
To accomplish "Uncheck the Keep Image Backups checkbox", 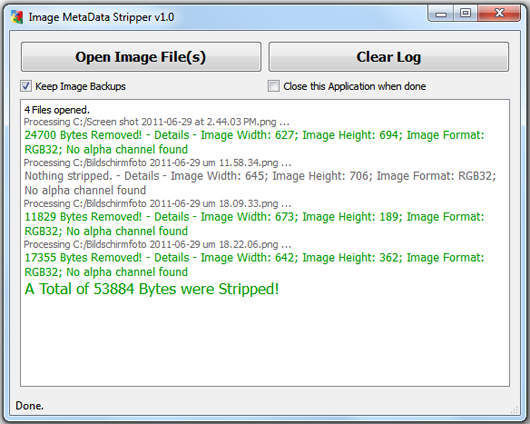I will 26,86.
